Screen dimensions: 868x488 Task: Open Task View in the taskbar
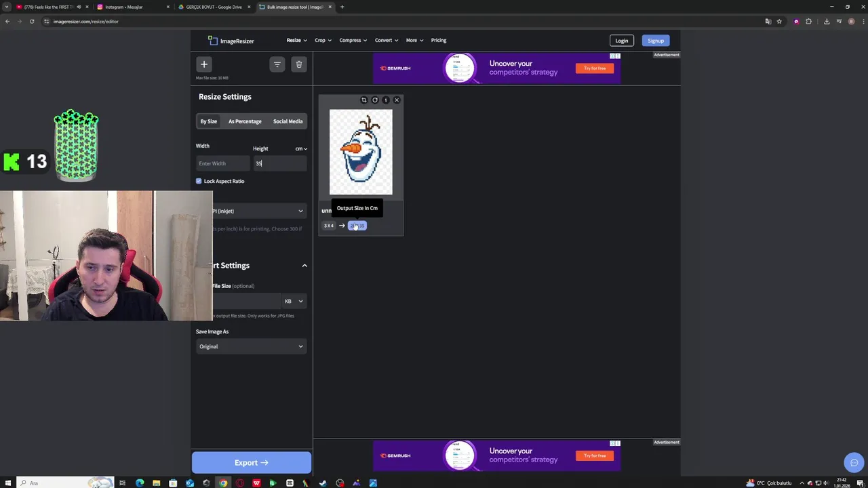coord(122,483)
